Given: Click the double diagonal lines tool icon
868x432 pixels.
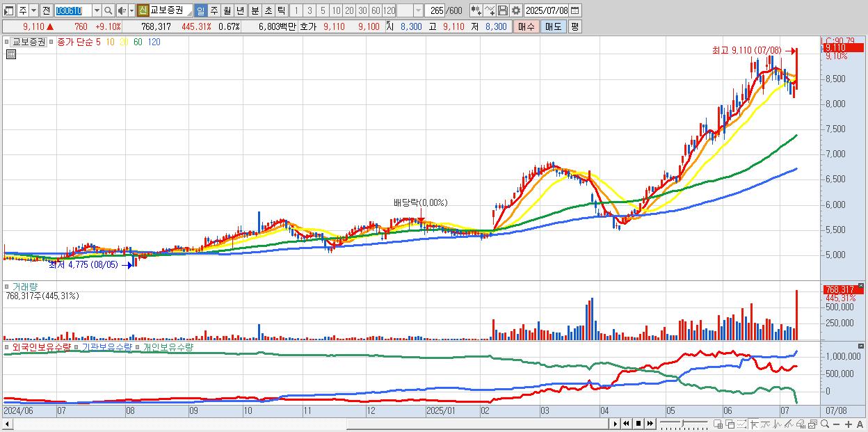Looking at the screenshot, I should [788, 424].
